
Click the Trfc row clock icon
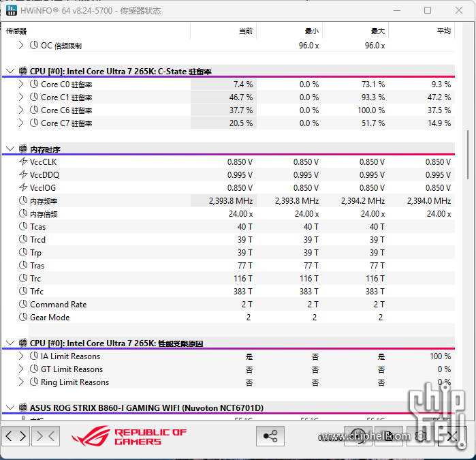(x=23, y=291)
